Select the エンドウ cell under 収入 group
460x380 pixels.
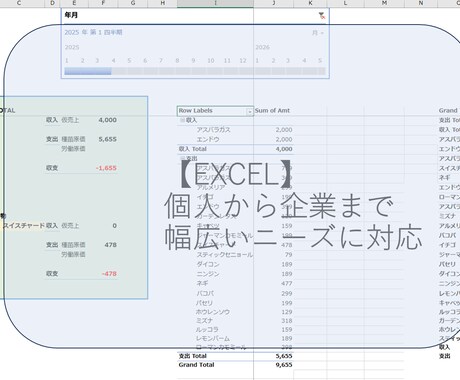tap(208, 139)
